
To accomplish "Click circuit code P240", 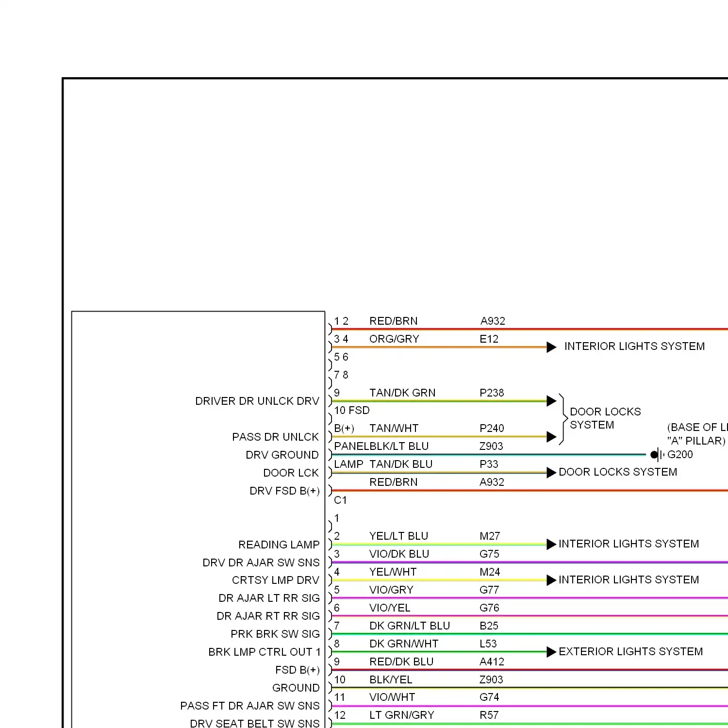I will click(x=492, y=428).
